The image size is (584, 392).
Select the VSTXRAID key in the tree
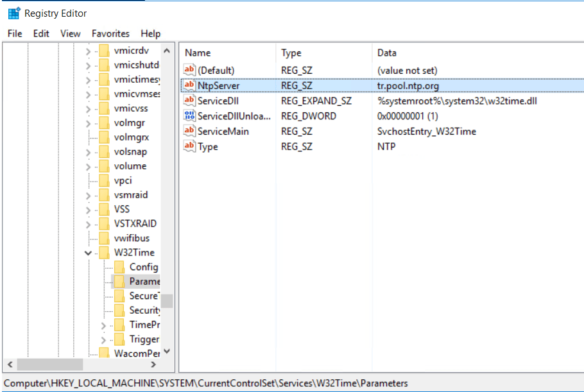pos(135,224)
